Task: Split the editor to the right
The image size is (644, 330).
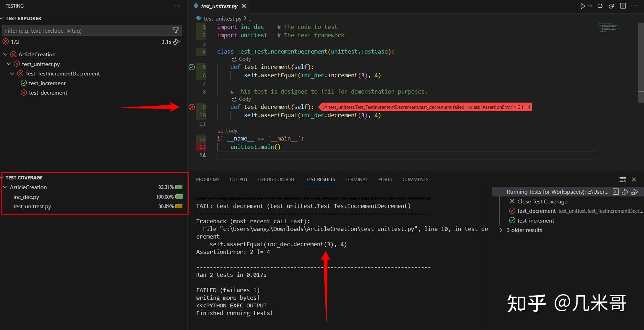Action: point(623,6)
